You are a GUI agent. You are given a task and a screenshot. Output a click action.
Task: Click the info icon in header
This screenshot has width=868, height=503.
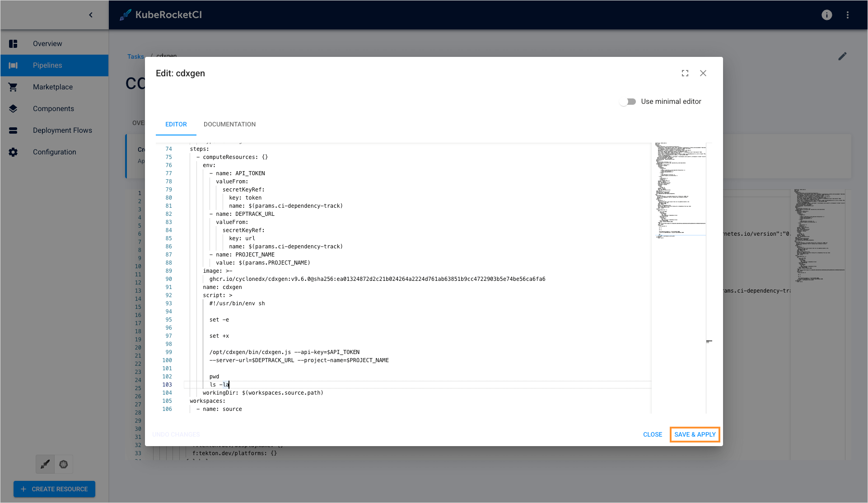pos(826,15)
